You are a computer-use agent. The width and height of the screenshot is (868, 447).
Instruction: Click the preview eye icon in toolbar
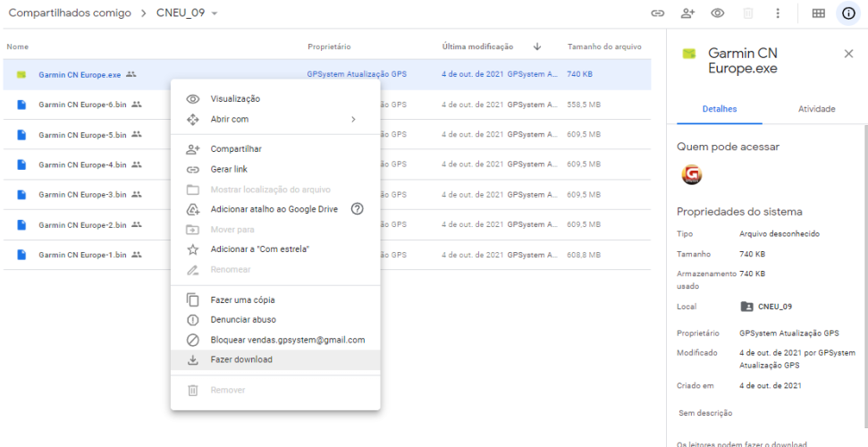tap(718, 13)
